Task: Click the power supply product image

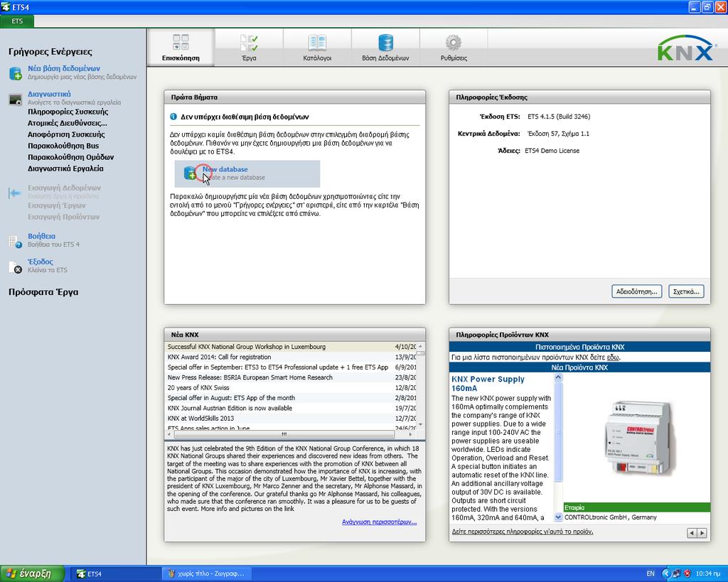Action: tap(639, 438)
